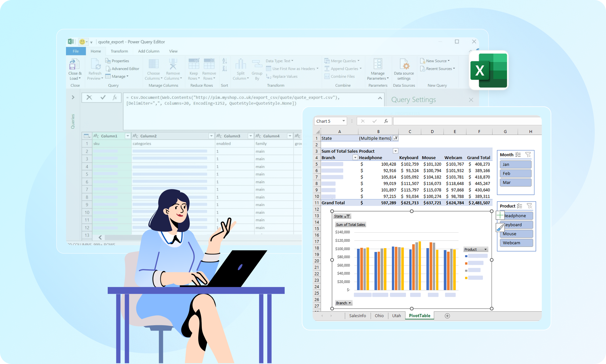606x364 pixels.
Task: Click Combine Files in Combine group
Action: pyautogui.click(x=339, y=76)
